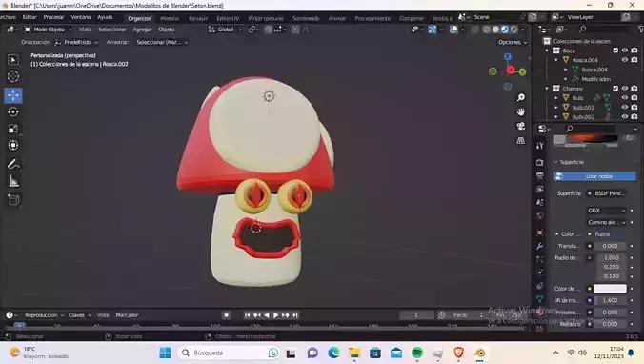The width and height of the screenshot is (644, 364).
Task: Open the Agregar menu in viewport header
Action: pos(143,30)
